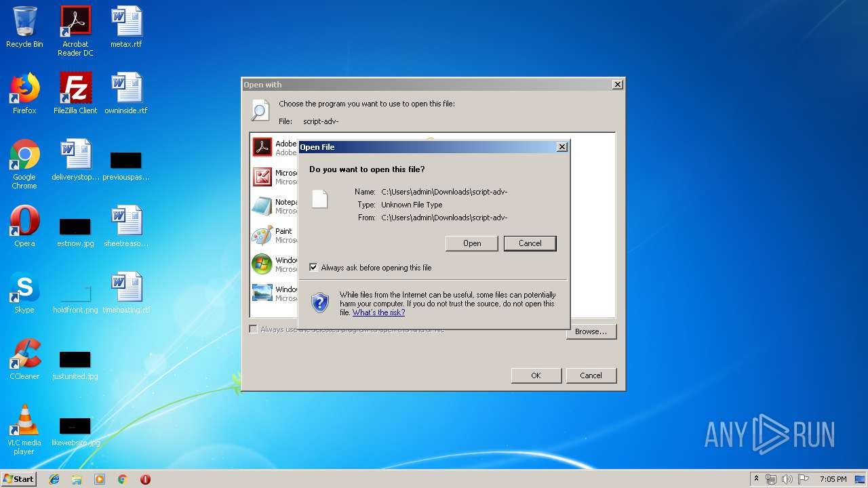Open the CCleaner desktop shortcut
Image resolution: width=868 pixels, height=488 pixels.
(x=24, y=359)
